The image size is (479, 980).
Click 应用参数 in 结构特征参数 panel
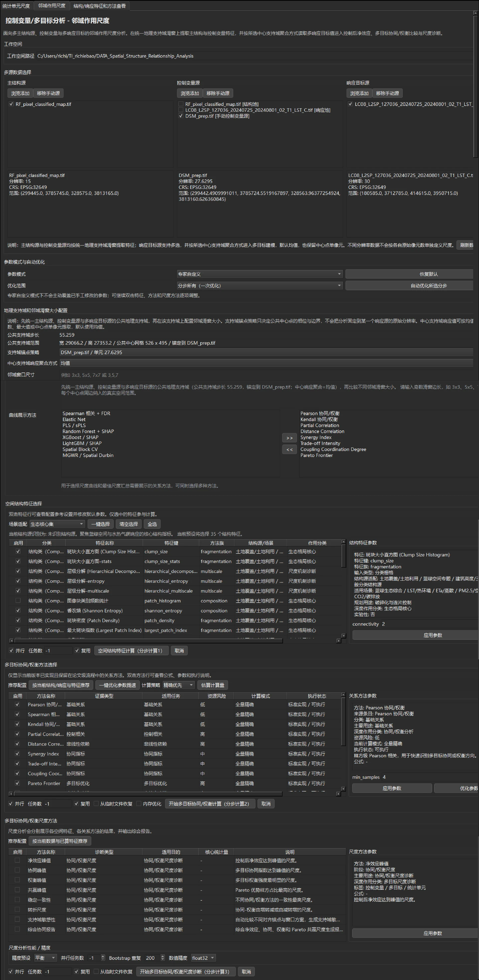tap(415, 635)
